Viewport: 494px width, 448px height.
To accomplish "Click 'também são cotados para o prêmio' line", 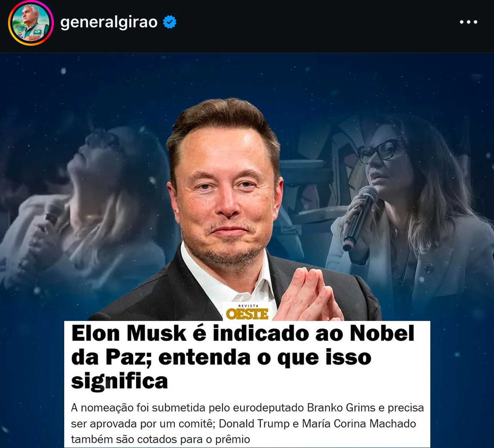I will (160, 440).
